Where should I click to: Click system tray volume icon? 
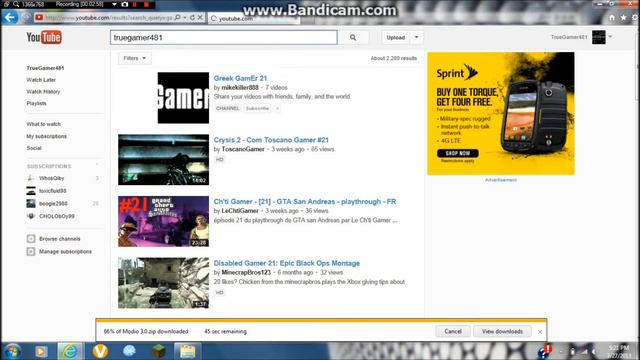point(594,351)
